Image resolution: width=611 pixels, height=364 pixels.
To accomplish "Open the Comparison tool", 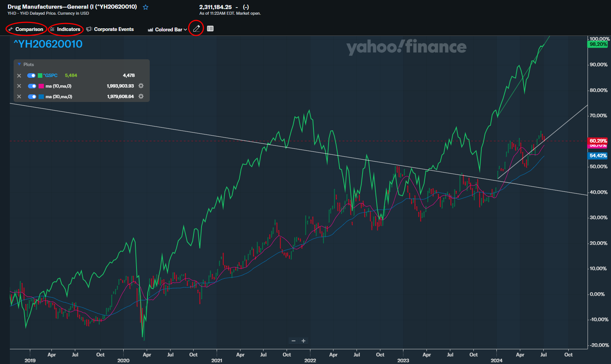I will pyautogui.click(x=26, y=29).
